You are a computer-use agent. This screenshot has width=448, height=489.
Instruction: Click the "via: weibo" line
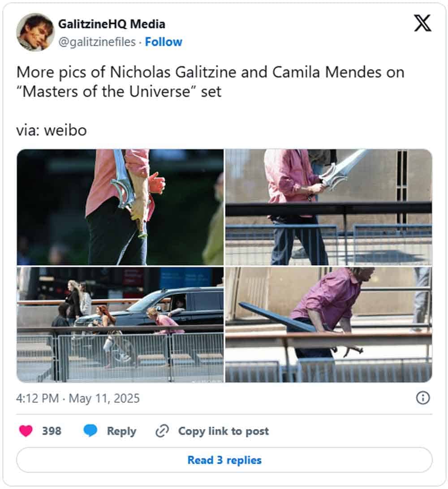(x=52, y=130)
